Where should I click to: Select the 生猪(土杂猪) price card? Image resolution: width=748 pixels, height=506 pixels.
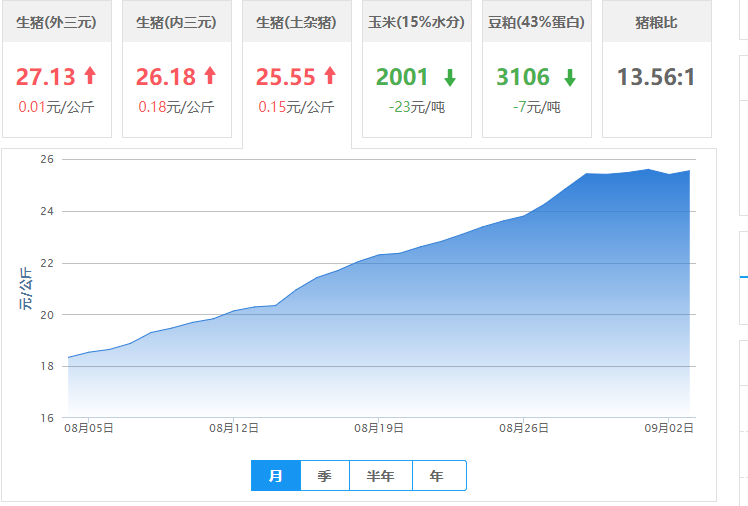pos(297,74)
